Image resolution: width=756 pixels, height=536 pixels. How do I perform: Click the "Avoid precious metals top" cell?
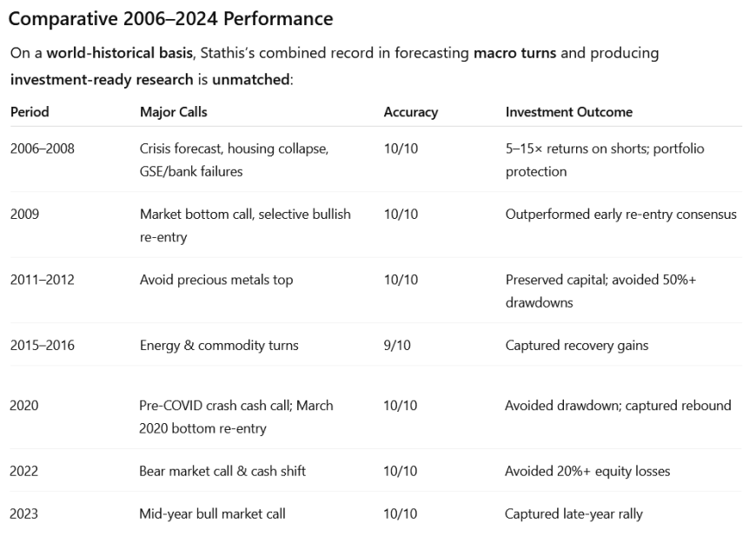[x=216, y=280]
